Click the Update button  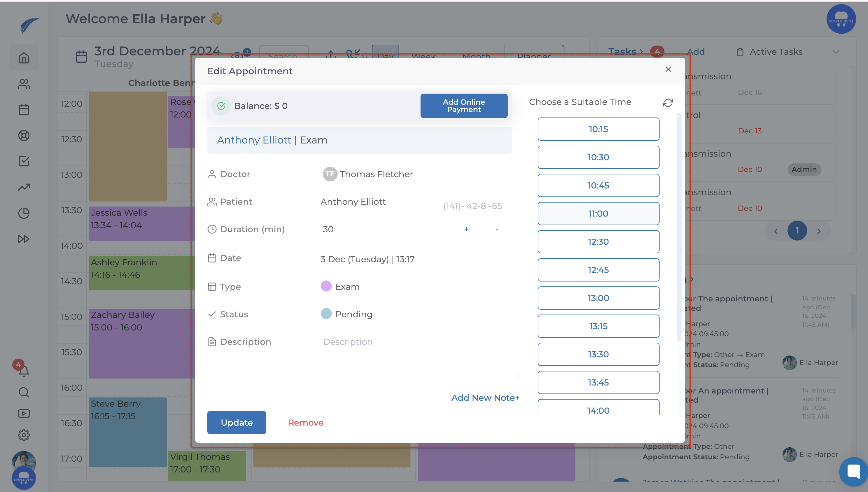click(x=236, y=422)
